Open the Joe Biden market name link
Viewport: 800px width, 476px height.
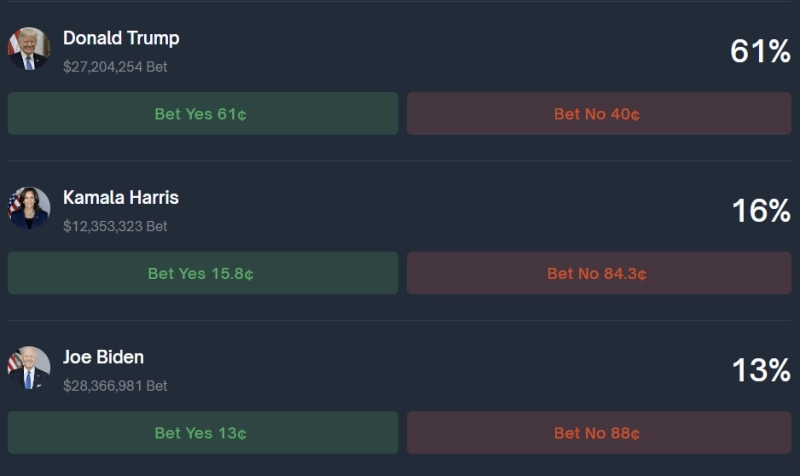(x=103, y=357)
